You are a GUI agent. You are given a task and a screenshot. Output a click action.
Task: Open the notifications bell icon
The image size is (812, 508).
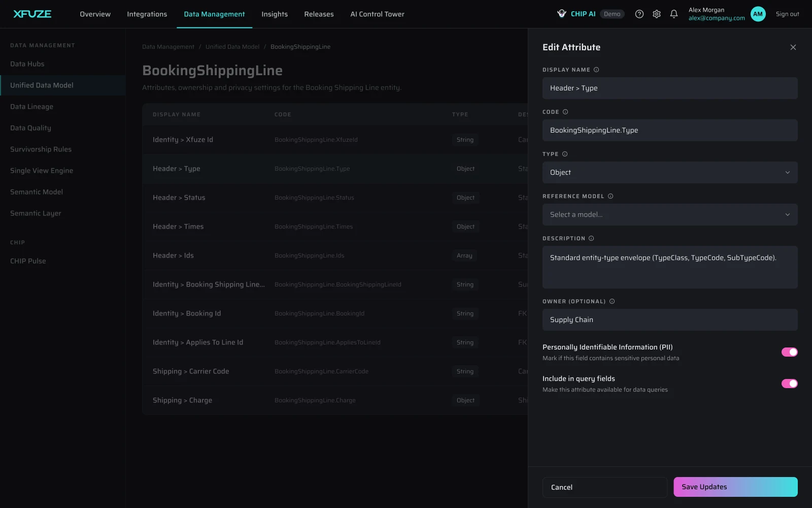coord(674,14)
